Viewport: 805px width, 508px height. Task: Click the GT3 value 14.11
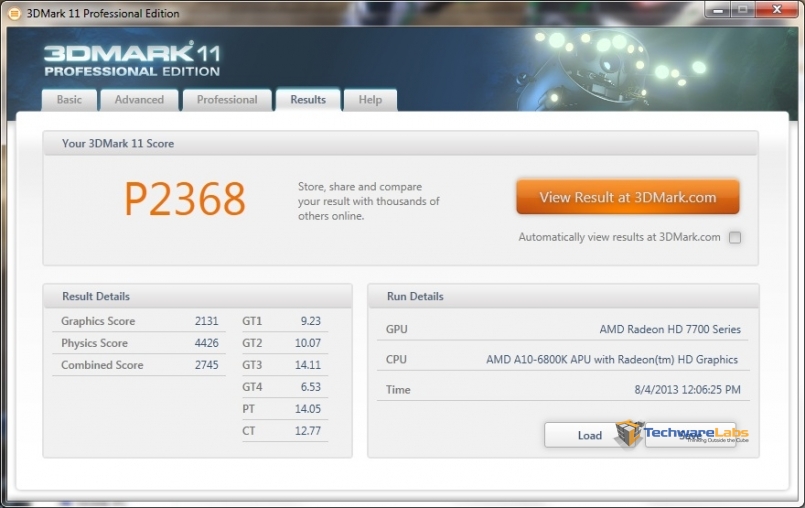click(x=308, y=365)
